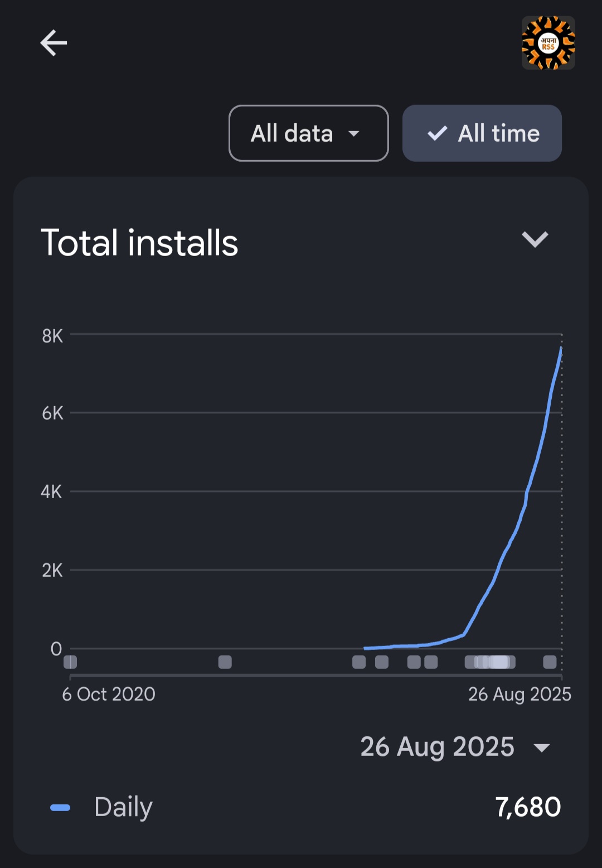This screenshot has height=868, width=602.
Task: Click the 26 Aug 2025 axis label
Action: (x=520, y=695)
